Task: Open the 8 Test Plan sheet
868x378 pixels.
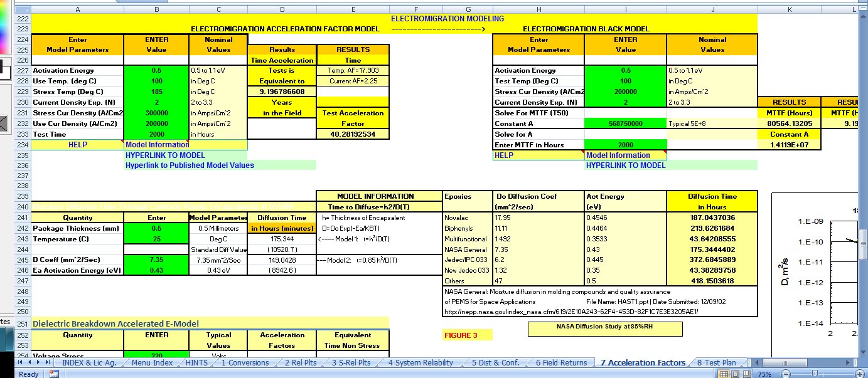Action: click(x=716, y=362)
